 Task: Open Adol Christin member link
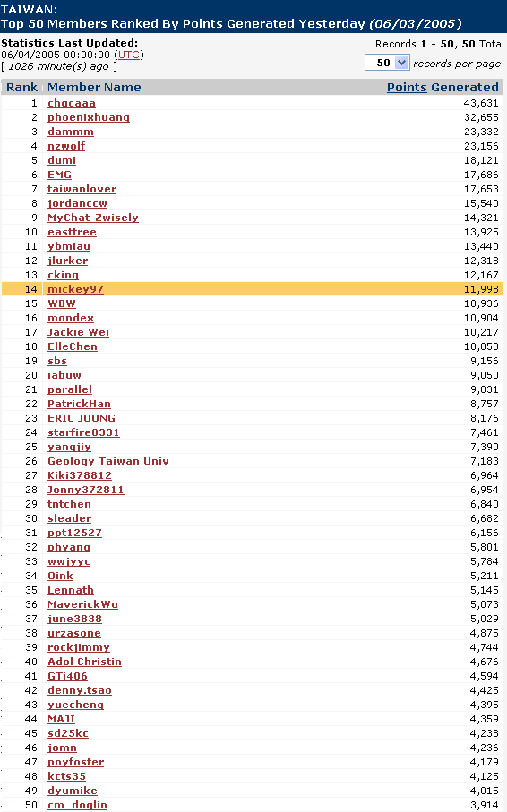tap(84, 662)
